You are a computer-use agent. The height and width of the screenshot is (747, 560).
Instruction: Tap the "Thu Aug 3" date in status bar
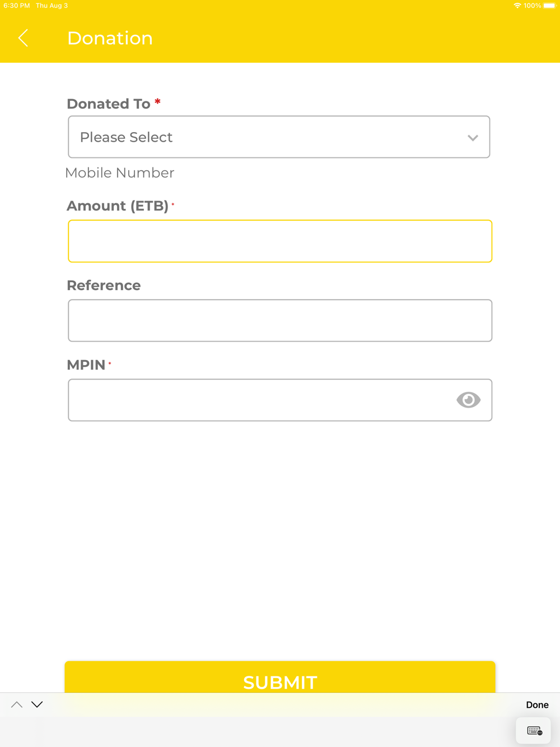click(x=52, y=6)
